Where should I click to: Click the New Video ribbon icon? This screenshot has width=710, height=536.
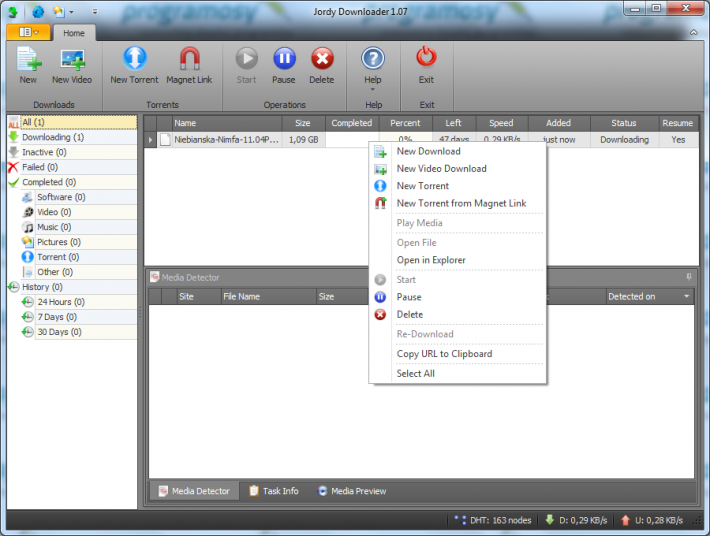click(72, 59)
